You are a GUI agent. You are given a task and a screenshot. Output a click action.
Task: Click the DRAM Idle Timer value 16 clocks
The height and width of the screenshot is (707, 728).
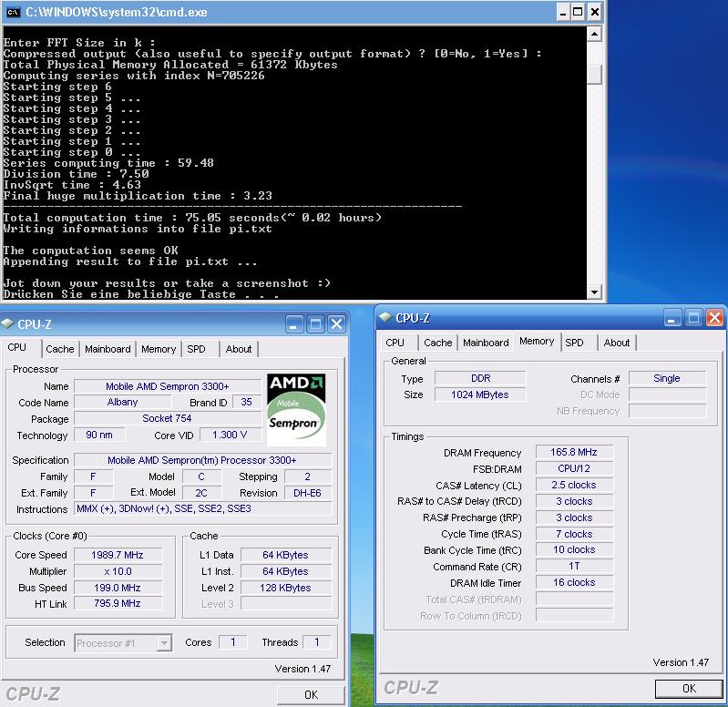pyautogui.click(x=574, y=582)
